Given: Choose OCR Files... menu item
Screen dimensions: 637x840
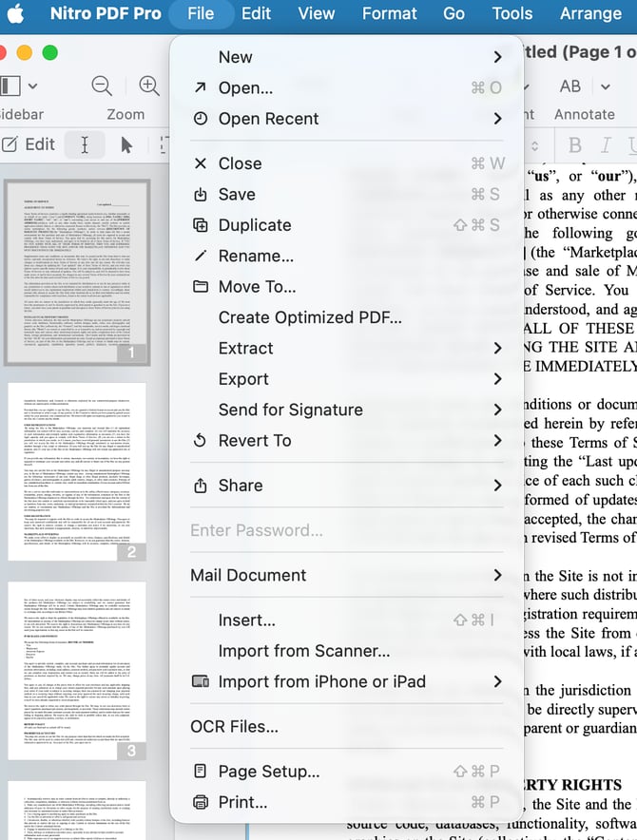Looking at the screenshot, I should [x=346, y=726].
